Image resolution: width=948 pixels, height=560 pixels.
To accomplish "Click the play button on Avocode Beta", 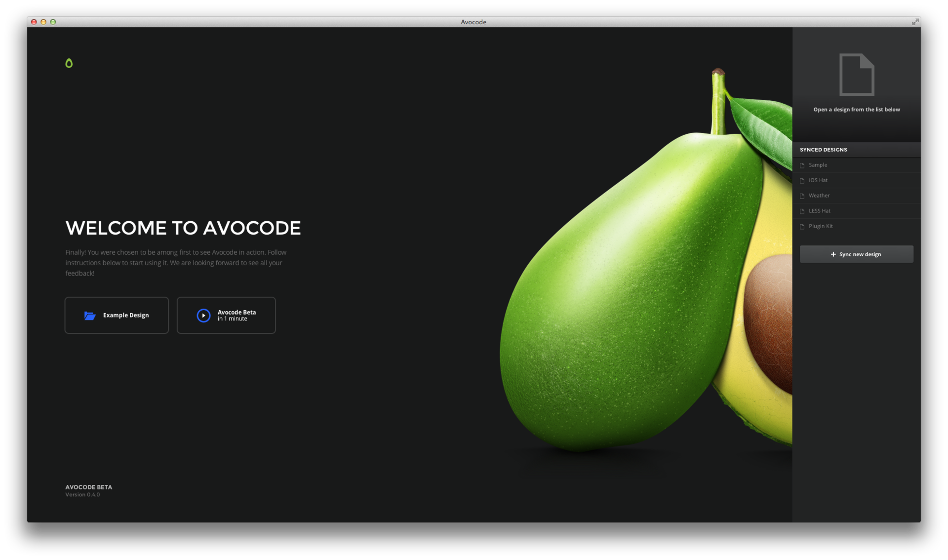I will 204,316.
